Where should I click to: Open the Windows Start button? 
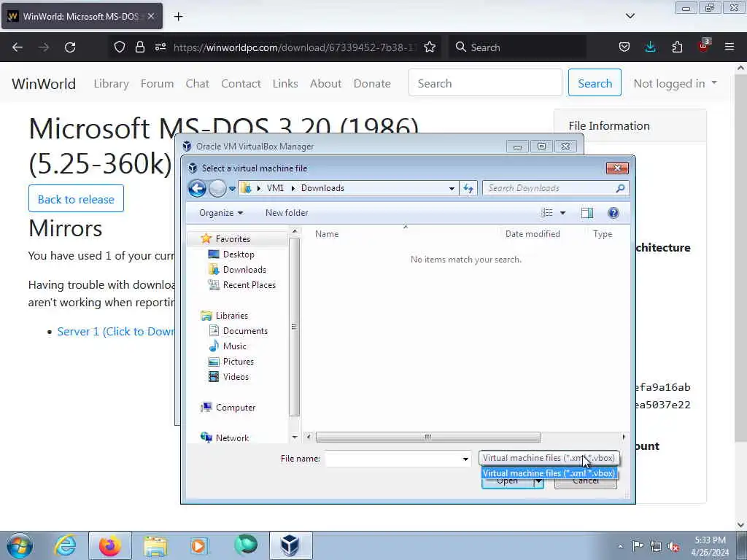point(19,545)
